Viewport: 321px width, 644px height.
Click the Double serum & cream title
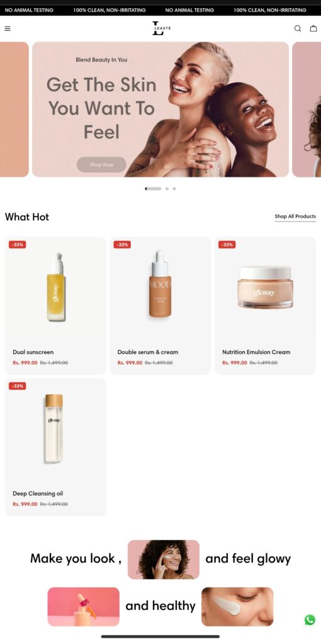coord(148,352)
